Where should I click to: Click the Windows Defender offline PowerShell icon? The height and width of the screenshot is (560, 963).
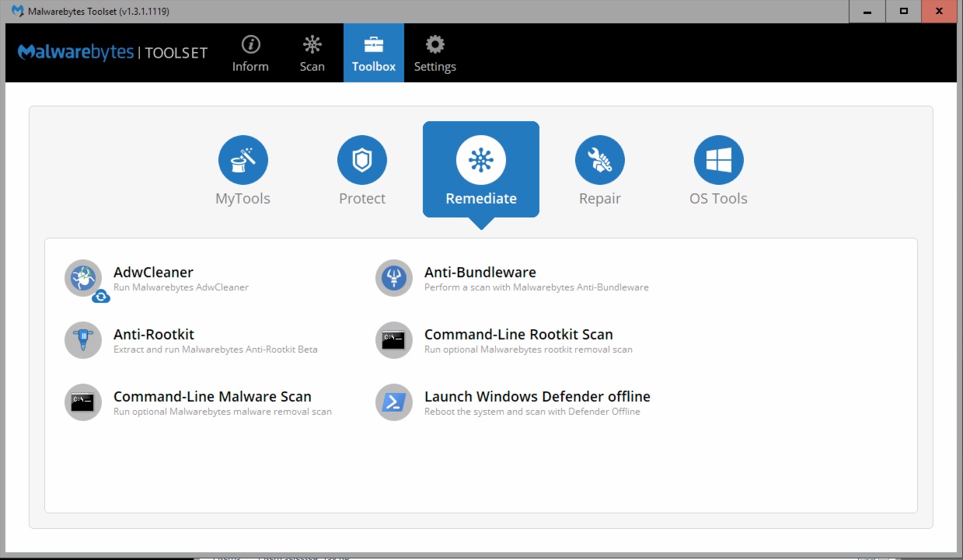click(x=393, y=402)
